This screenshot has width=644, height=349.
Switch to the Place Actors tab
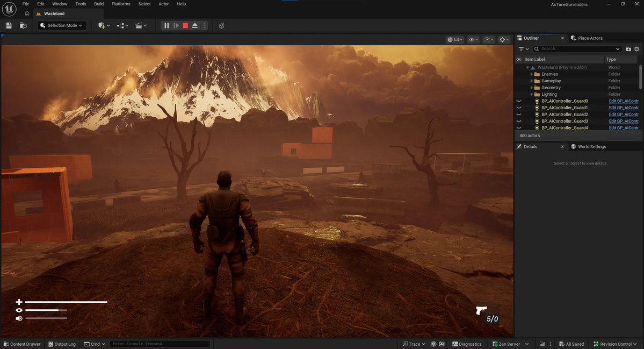tap(587, 38)
